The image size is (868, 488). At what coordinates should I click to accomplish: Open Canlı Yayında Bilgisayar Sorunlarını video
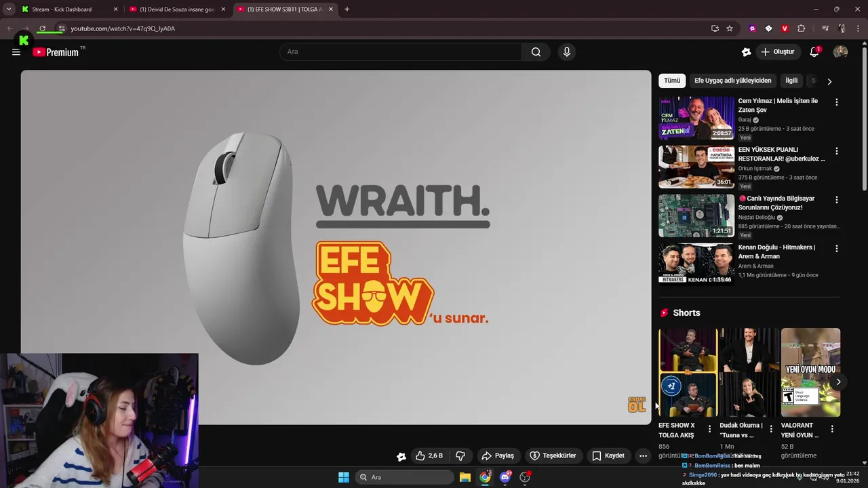pyautogui.click(x=776, y=203)
